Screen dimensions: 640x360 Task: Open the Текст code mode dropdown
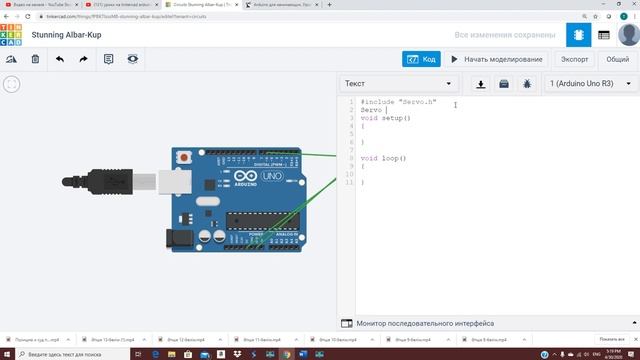(x=398, y=84)
